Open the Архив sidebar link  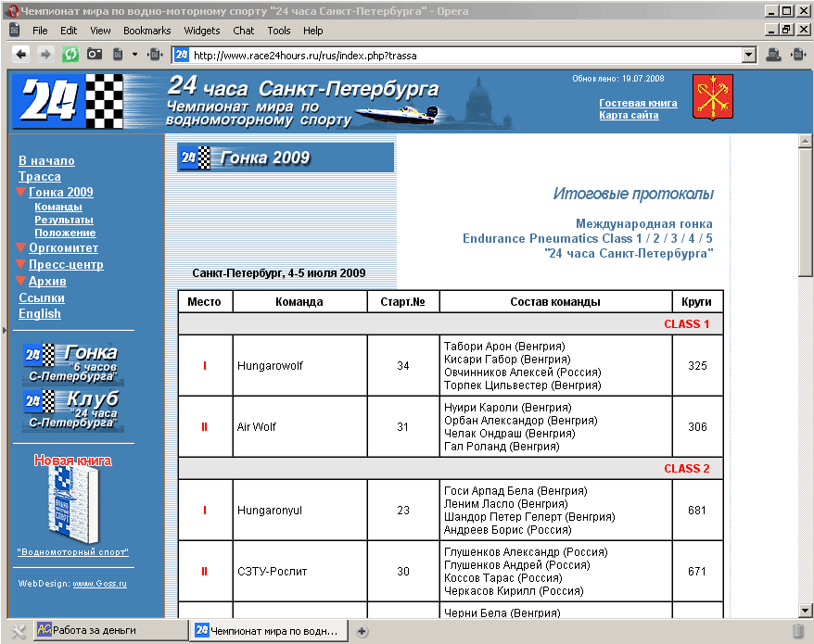coord(47,282)
